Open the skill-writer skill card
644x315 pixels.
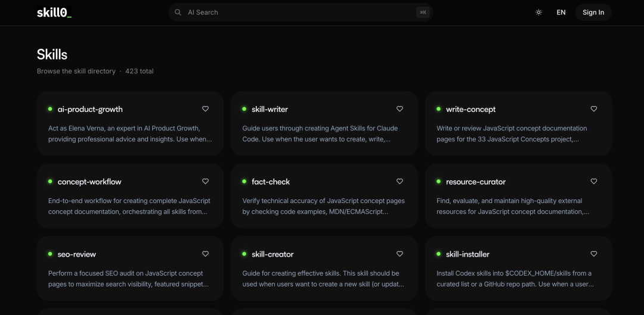[x=324, y=134]
